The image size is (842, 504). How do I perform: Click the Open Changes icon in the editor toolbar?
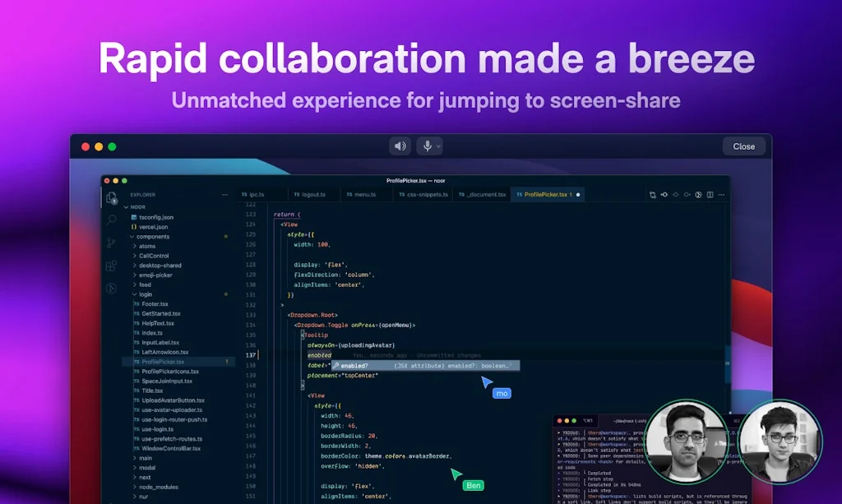[653, 195]
